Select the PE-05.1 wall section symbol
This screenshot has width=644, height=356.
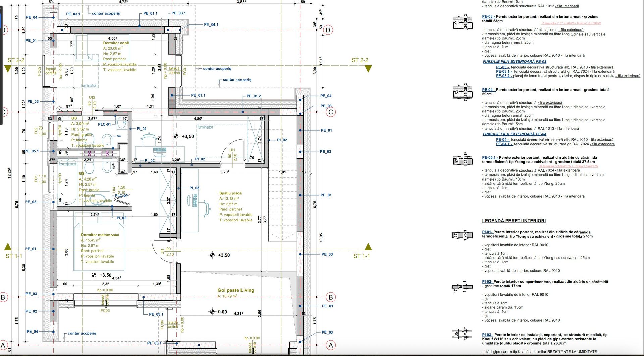pyautogui.click(x=463, y=160)
